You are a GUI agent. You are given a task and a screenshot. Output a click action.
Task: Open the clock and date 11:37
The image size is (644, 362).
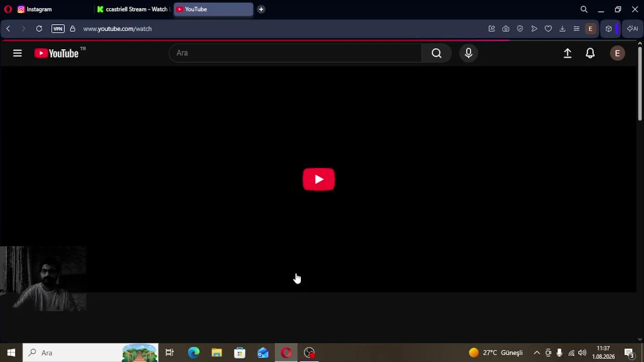point(603,352)
